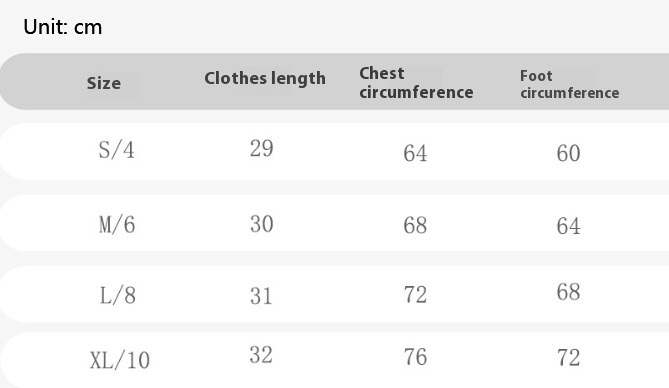The width and height of the screenshot is (669, 388).
Task: Click clothes length value 30
Action: pyautogui.click(x=262, y=224)
